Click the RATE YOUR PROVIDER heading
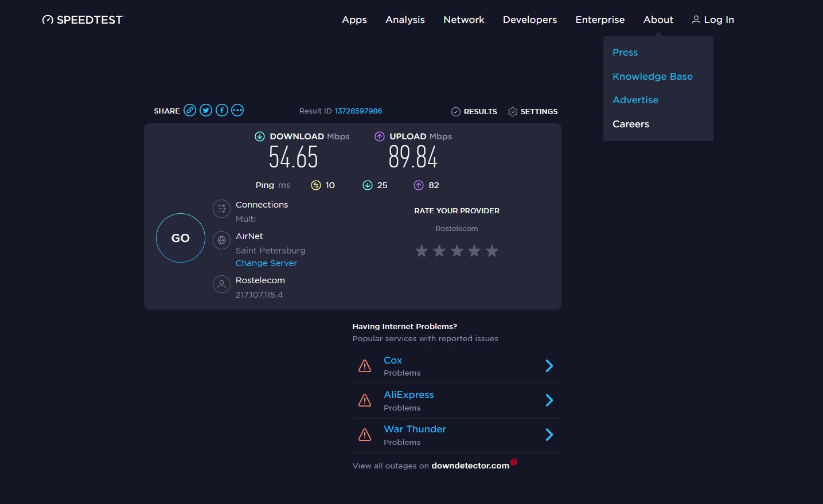Image resolution: width=823 pixels, height=504 pixels. click(x=457, y=211)
